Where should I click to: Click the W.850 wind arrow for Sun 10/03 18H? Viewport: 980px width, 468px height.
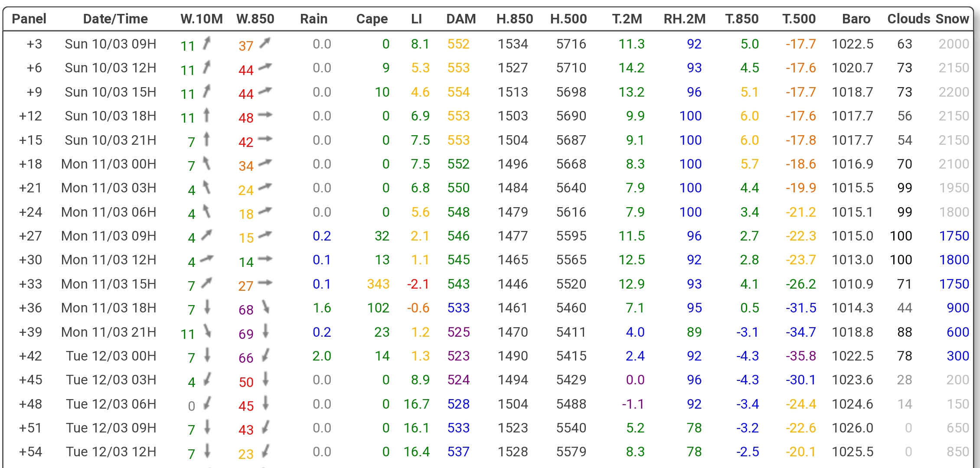(265, 115)
